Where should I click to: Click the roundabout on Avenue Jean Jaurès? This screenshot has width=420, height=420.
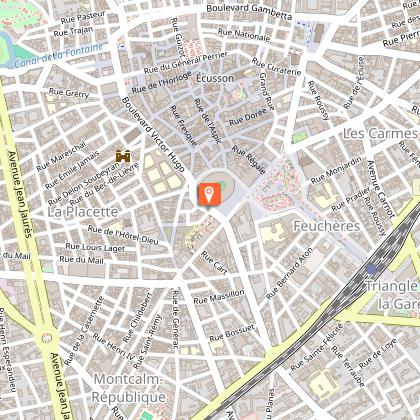pos(47,338)
